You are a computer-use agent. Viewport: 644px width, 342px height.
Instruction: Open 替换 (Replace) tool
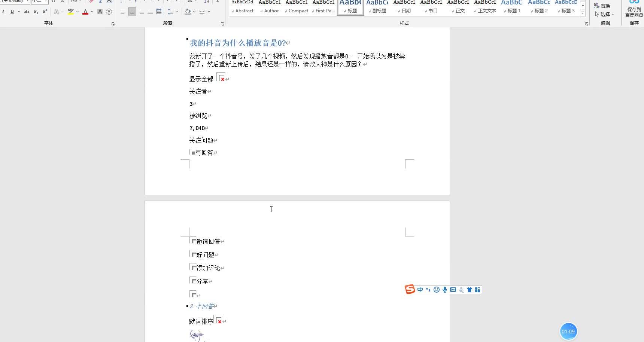pos(602,6)
